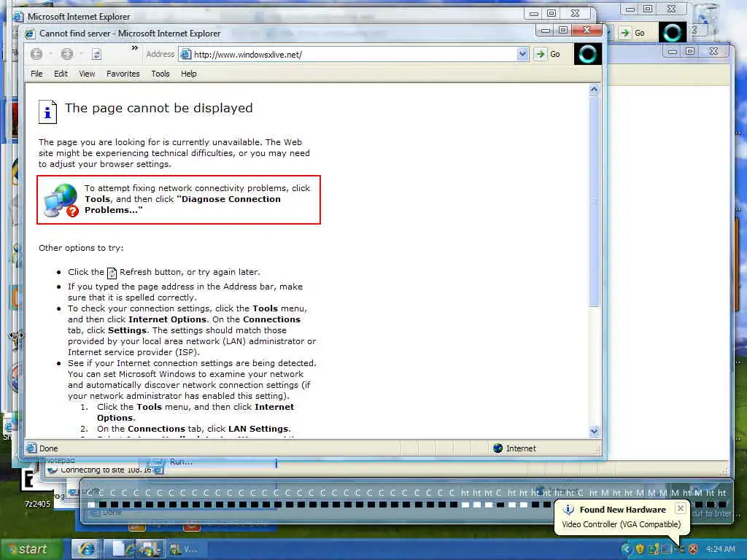This screenshot has height=560, width=747.
Task: Click the Run... item behind the window
Action: tap(182, 462)
